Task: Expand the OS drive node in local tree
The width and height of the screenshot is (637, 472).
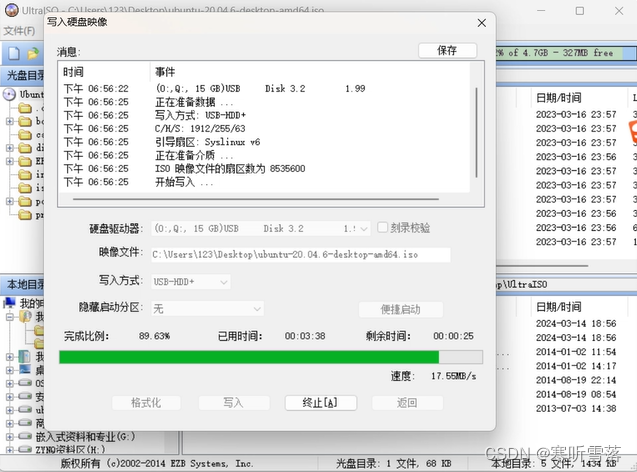Action: tap(9, 383)
